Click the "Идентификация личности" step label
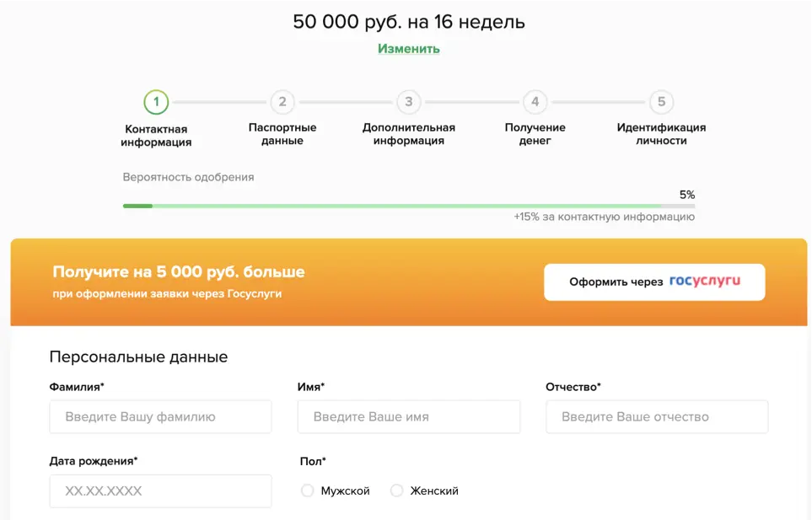Screen dimensions: 812x520 pos(661,135)
